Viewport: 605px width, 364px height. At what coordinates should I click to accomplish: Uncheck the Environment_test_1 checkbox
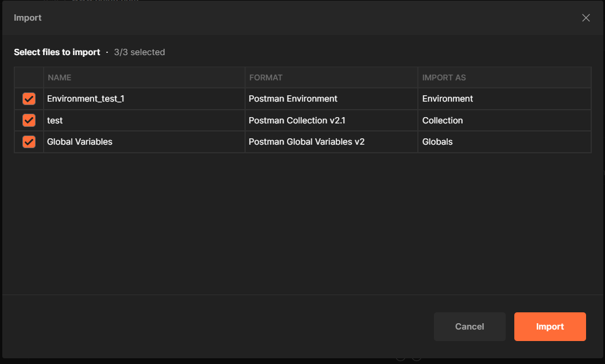(29, 99)
